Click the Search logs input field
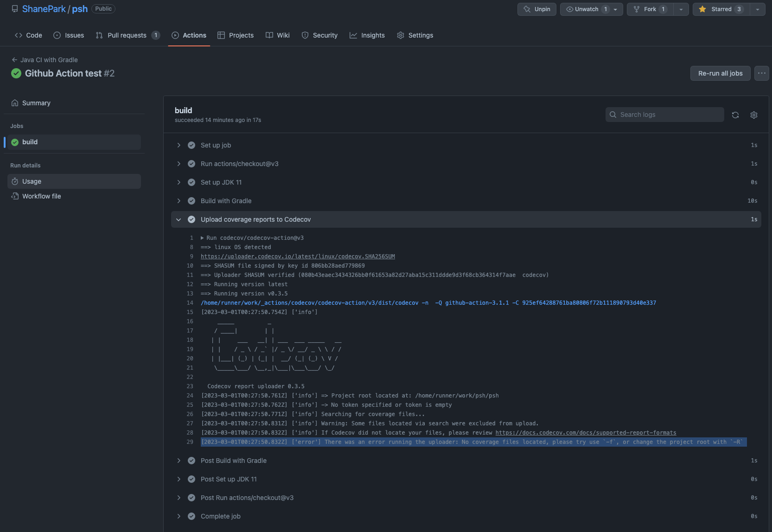The width and height of the screenshot is (772, 532). [665, 115]
